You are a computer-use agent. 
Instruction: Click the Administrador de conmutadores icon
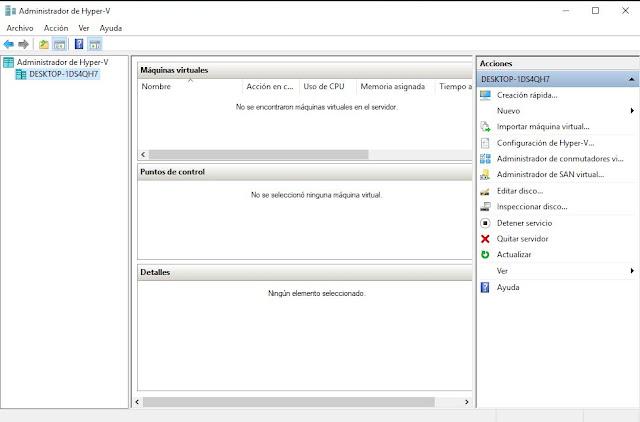[485, 159]
